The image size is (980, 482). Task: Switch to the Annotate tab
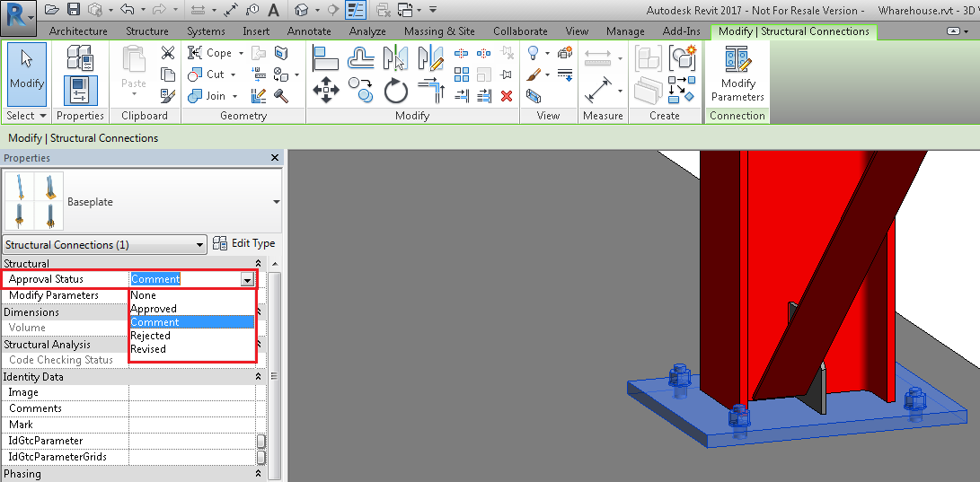tap(309, 31)
